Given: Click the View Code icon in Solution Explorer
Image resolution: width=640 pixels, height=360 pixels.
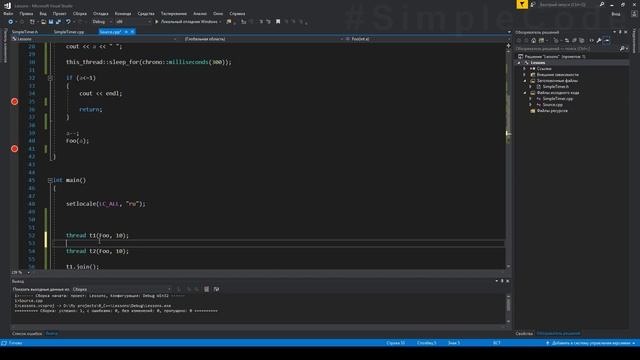Looking at the screenshot, I should click(x=591, y=40).
